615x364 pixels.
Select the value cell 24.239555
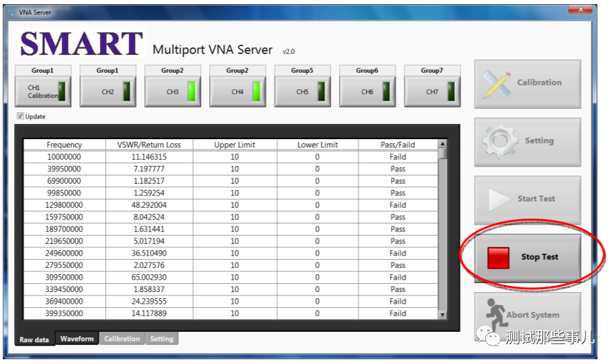[149, 302]
